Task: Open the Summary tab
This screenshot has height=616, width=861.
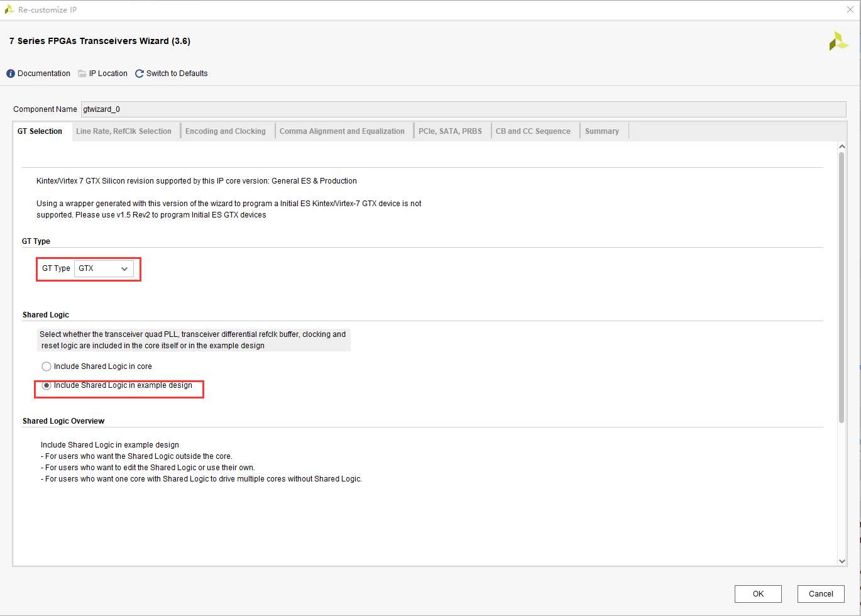Action: click(x=602, y=131)
